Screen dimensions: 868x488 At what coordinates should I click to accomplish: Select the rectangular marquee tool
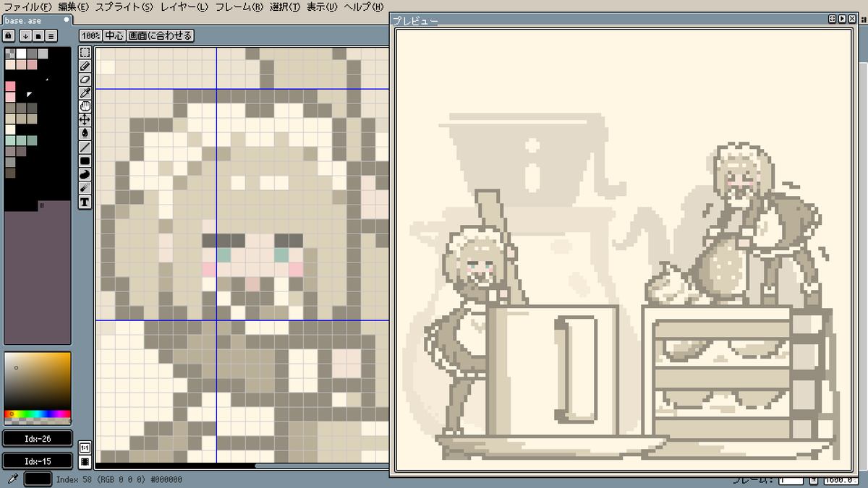click(85, 52)
